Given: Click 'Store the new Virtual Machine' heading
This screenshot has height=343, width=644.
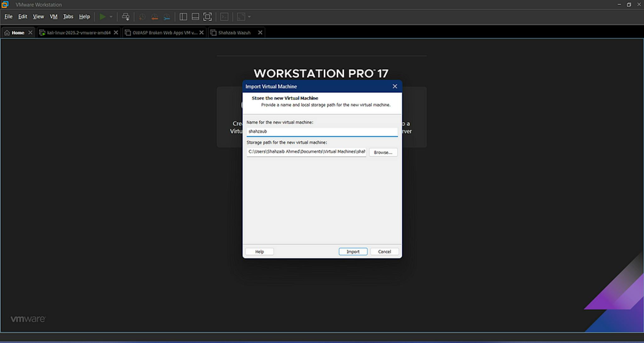Looking at the screenshot, I should tap(285, 98).
